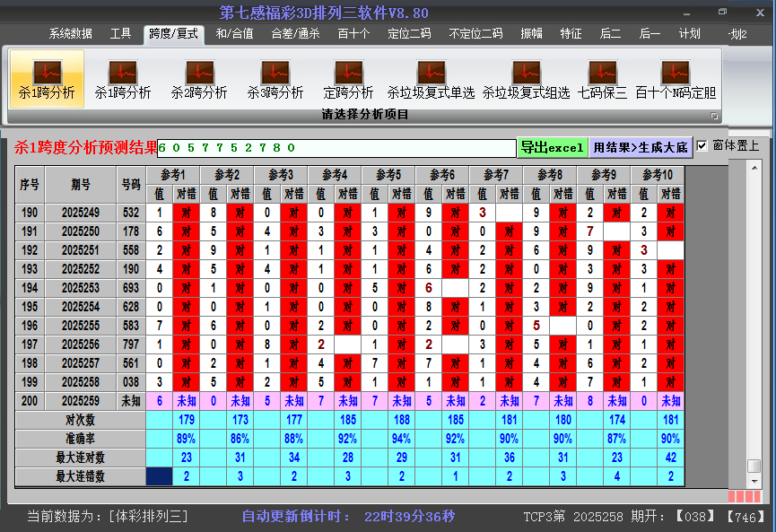This screenshot has height=532, width=776.
Task: Switch to the 跨度/复式 tab
Action: click(174, 34)
